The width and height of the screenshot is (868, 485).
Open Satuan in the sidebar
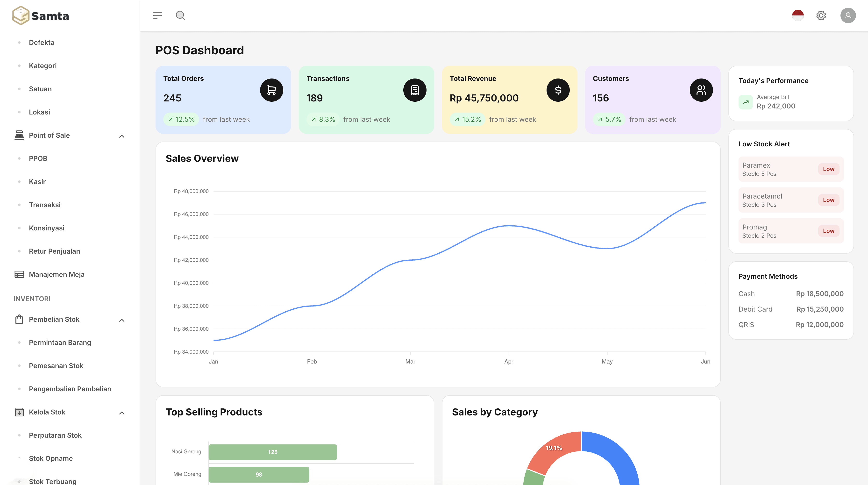pos(40,89)
